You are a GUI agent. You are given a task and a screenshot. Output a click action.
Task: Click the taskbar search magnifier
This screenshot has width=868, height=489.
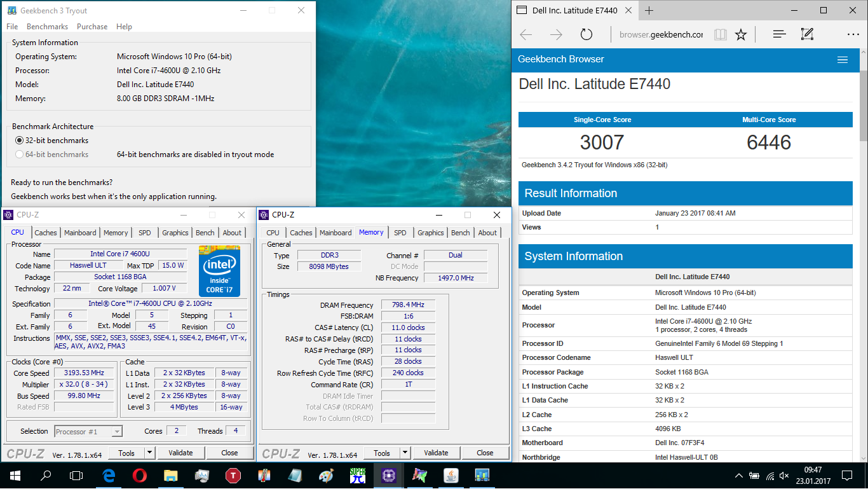point(46,475)
